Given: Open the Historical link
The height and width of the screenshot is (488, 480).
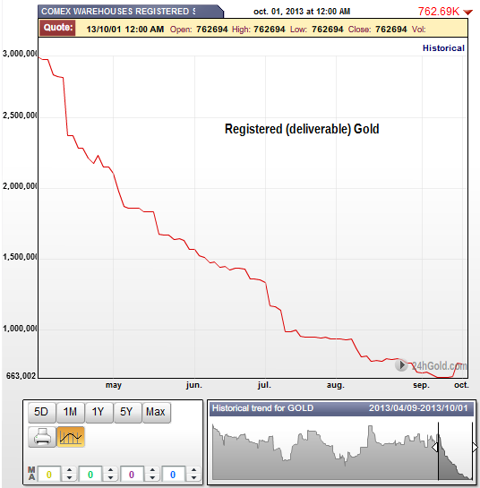Looking at the screenshot, I should pyautogui.click(x=443, y=48).
